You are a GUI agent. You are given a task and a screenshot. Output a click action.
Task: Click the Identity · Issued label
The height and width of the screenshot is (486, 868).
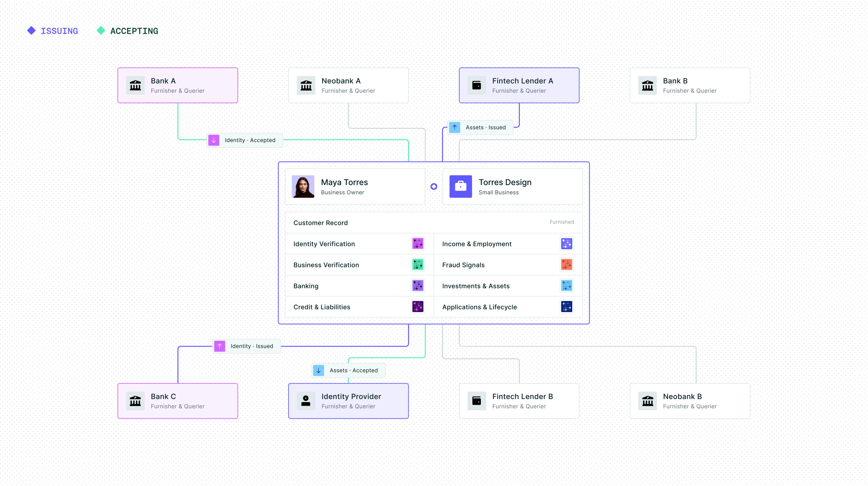point(252,346)
